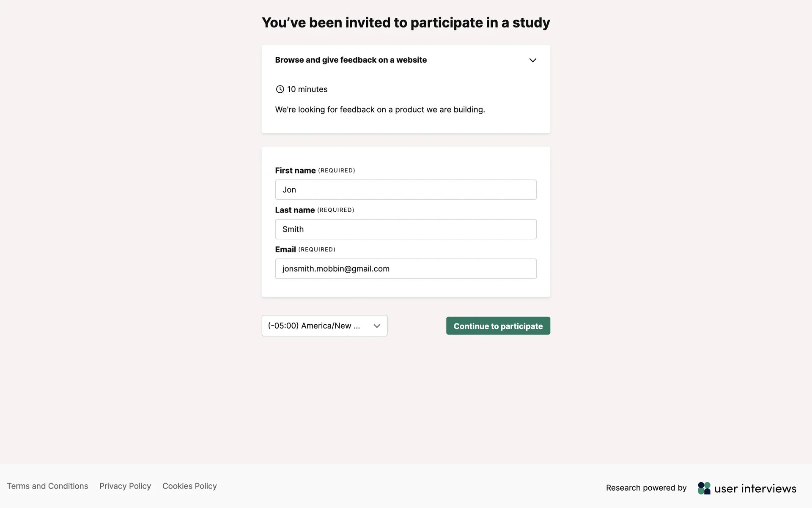Click the 'Research powered by' footer text

pos(646,488)
